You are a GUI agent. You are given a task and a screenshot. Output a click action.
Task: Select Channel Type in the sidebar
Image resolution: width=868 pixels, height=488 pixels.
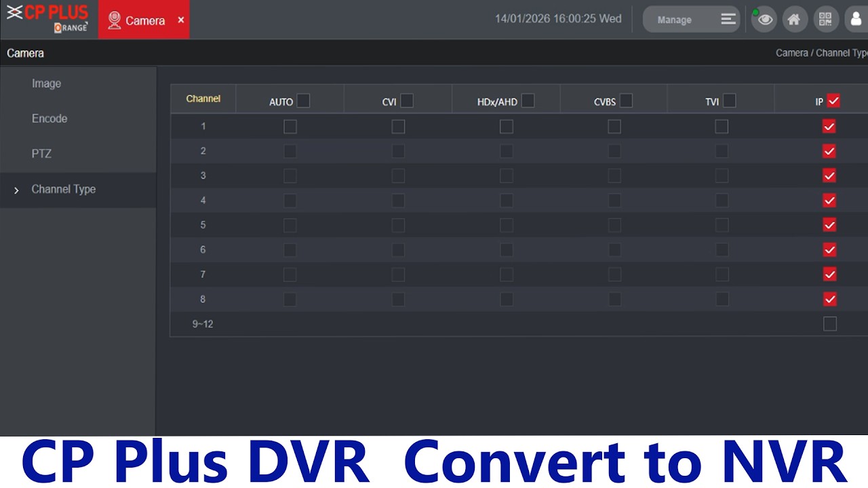(78, 190)
